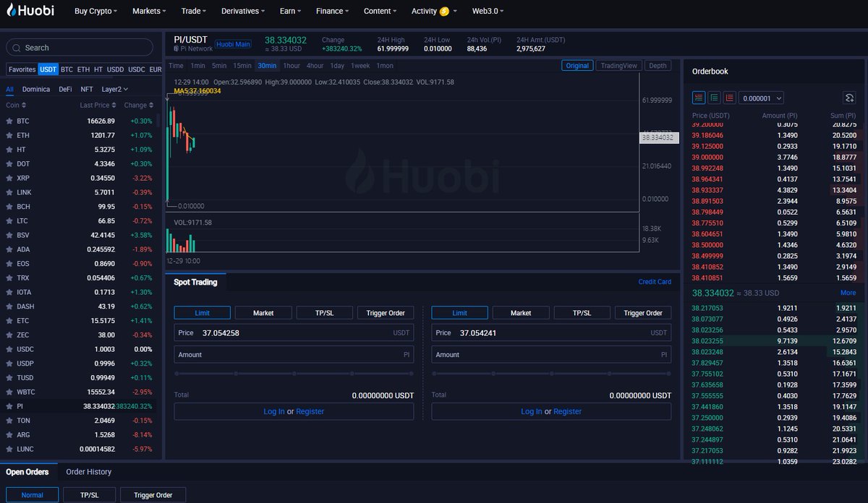
Task: Click the search magnifier icon
Action: point(17,48)
